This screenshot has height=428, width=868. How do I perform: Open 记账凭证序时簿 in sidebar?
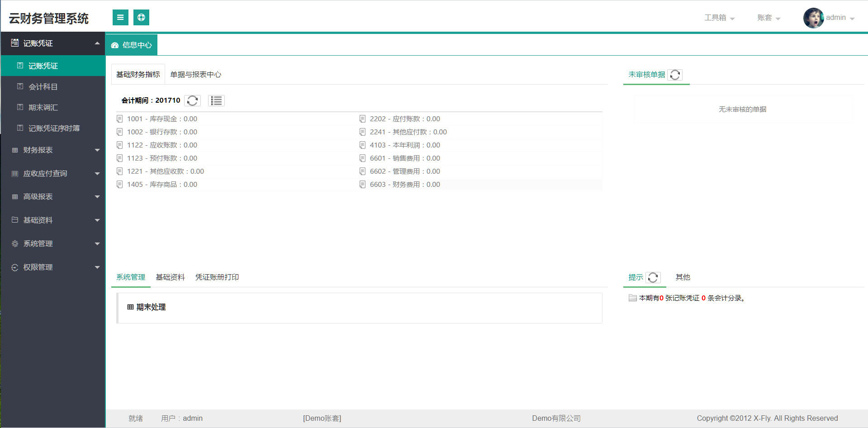point(53,128)
